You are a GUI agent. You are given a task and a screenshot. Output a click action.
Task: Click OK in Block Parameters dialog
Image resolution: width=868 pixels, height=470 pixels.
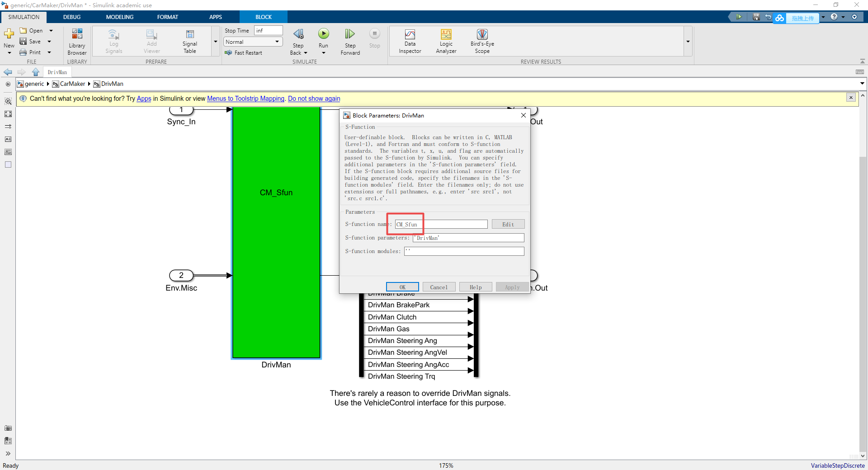click(402, 287)
